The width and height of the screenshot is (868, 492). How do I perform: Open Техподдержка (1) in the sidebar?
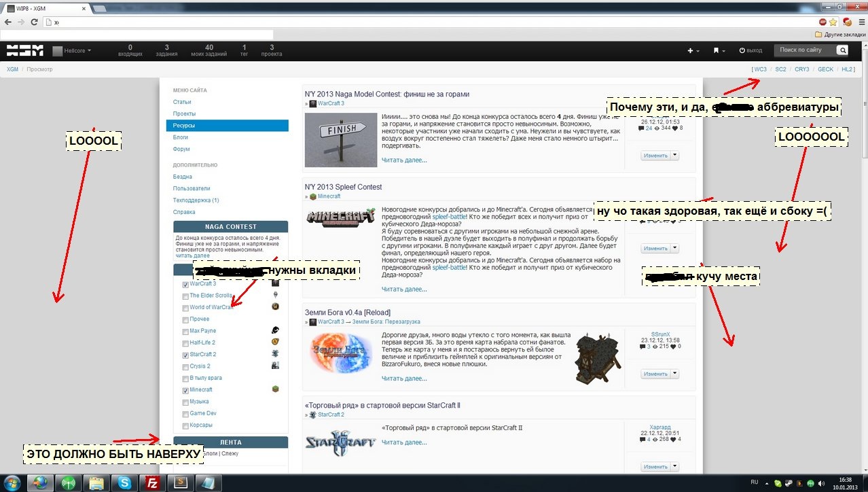click(x=196, y=200)
